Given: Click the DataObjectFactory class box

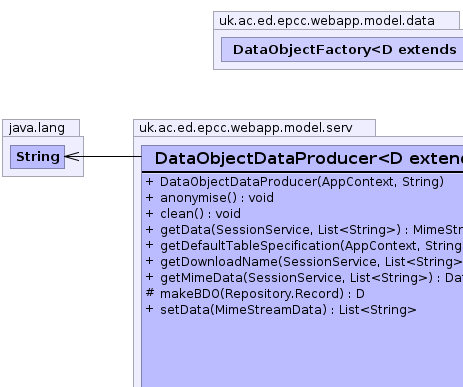Looking at the screenshot, I should [x=342, y=49].
